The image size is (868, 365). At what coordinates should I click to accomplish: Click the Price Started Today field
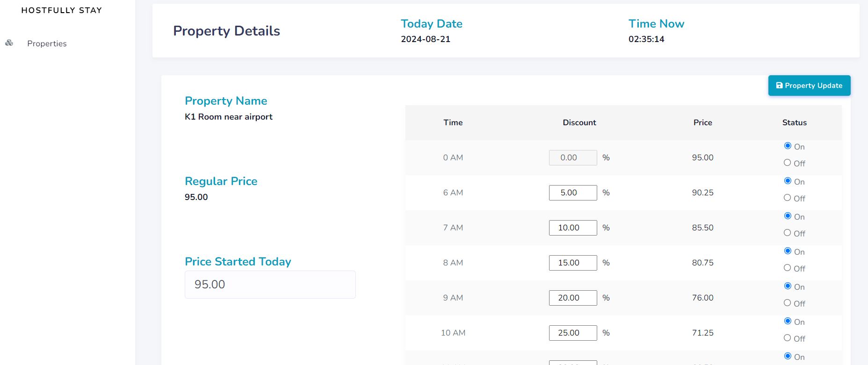click(270, 285)
